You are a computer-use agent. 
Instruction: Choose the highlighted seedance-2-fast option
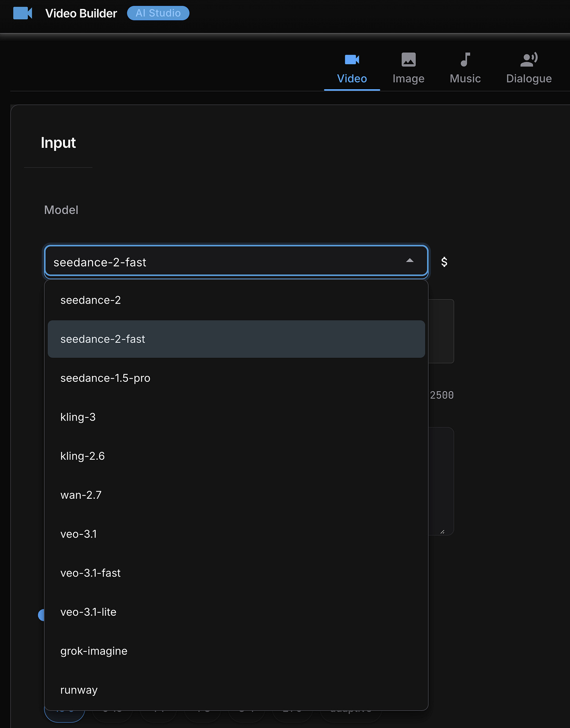(236, 339)
